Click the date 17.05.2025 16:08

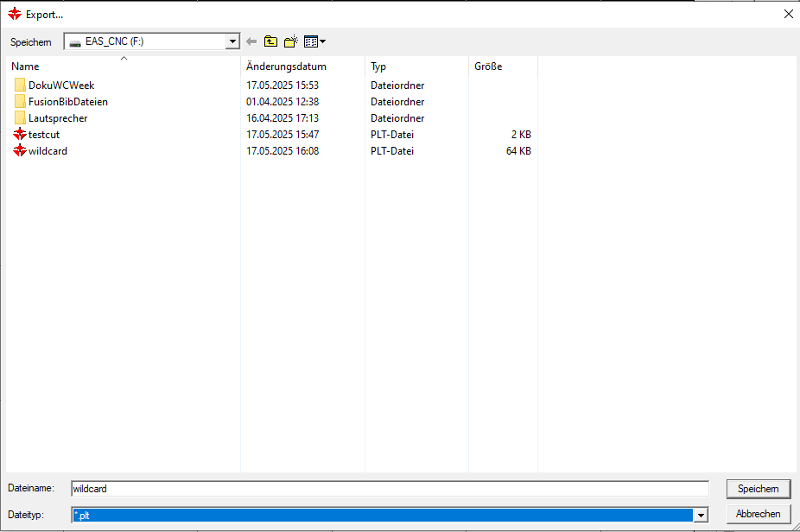(283, 150)
